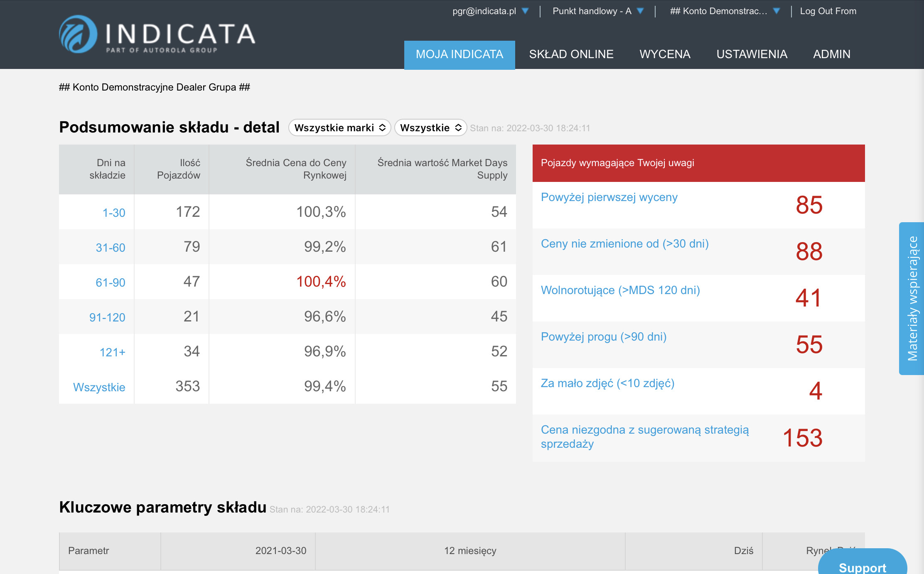924x574 pixels.
Task: Open Powyżej pierwszej wyceny vehicle list
Action: (609, 197)
